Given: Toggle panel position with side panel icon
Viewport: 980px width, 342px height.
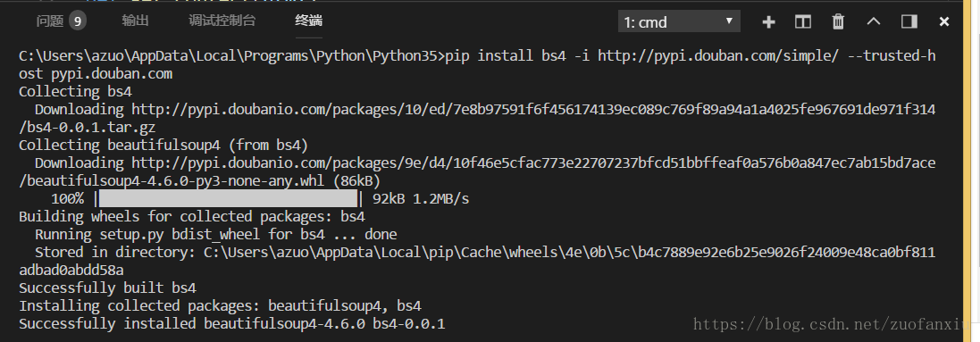Looking at the screenshot, I should coord(909,22).
